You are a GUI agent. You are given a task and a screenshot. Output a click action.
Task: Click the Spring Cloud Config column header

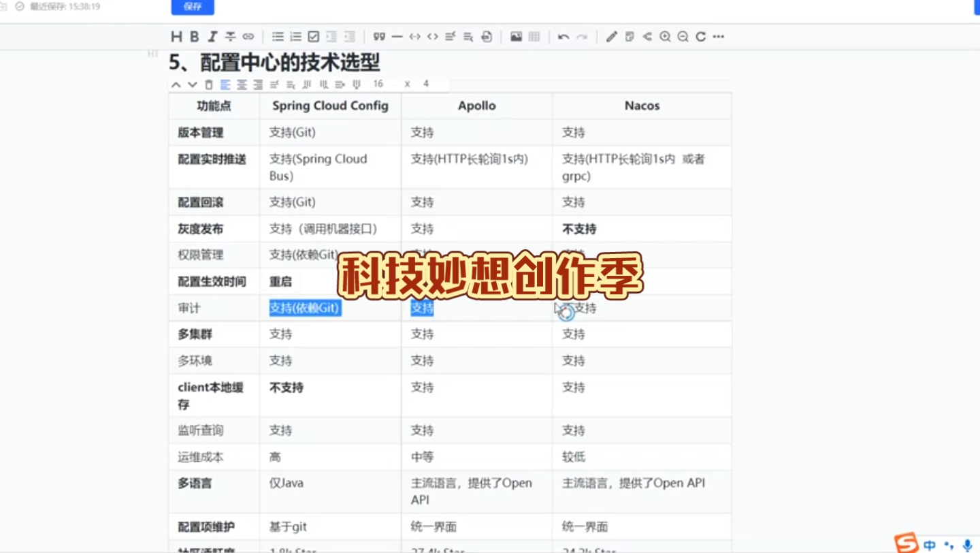point(330,106)
